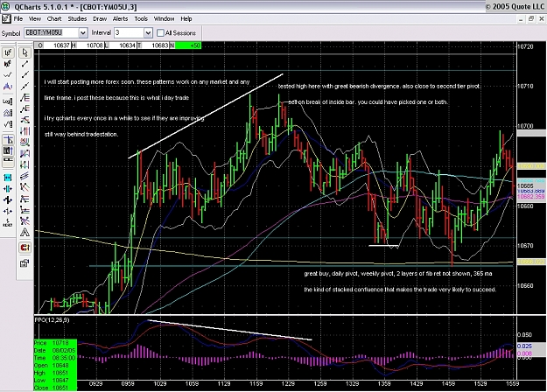Click the 0.025 PPO scale value
The height and width of the screenshot is (392, 547).
tap(524, 346)
